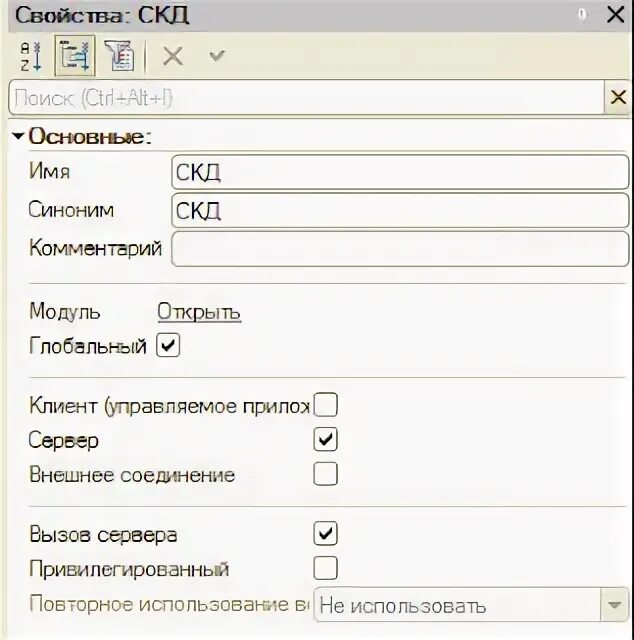
Task: Clear the search field with the X icon
Action: coord(618,98)
